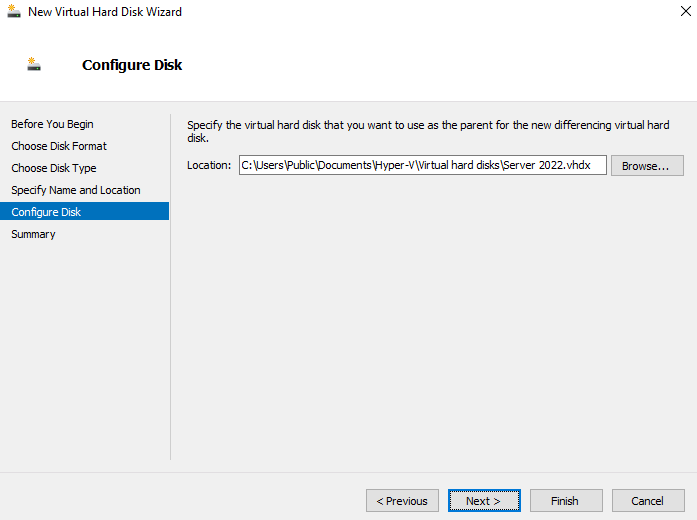Click Finish to create the disk

tap(566, 501)
